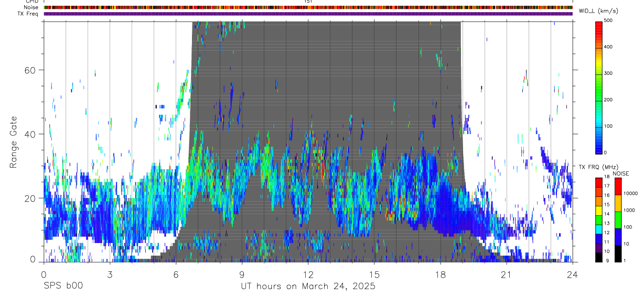The height and width of the screenshot is (297, 644).
Task: Click the green segment of NOISE scale
Action: (x=618, y=219)
